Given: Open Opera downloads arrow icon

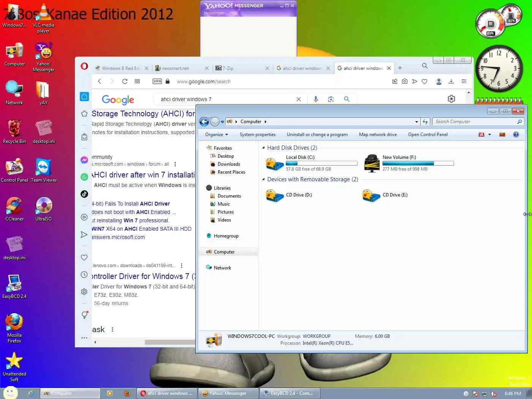Looking at the screenshot, I should 451,81.
